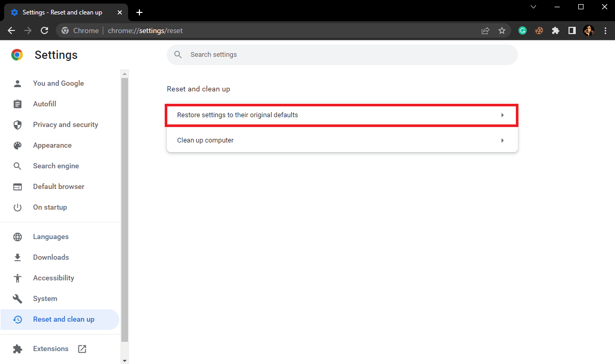Open Extensions via the external link

click(x=82, y=349)
